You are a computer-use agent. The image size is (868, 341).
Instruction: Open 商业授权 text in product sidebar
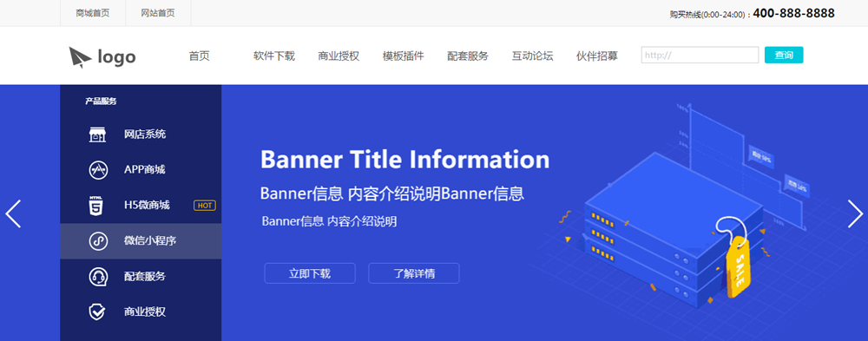click(145, 311)
